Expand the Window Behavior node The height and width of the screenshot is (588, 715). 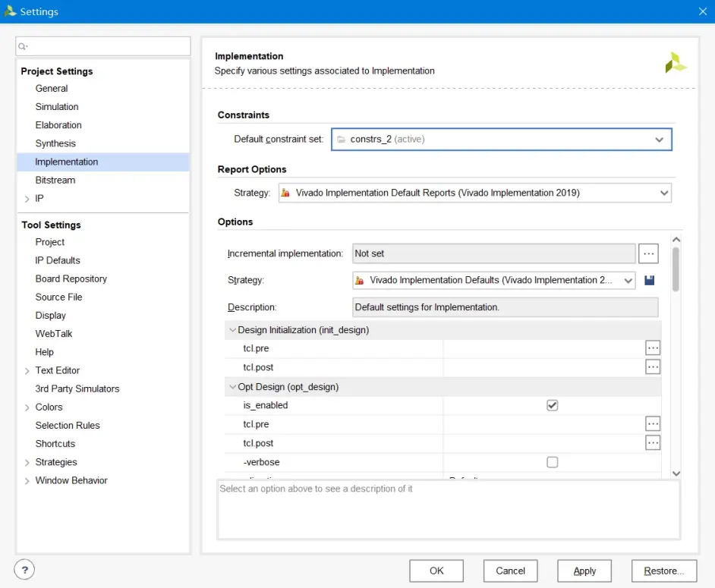[27, 481]
